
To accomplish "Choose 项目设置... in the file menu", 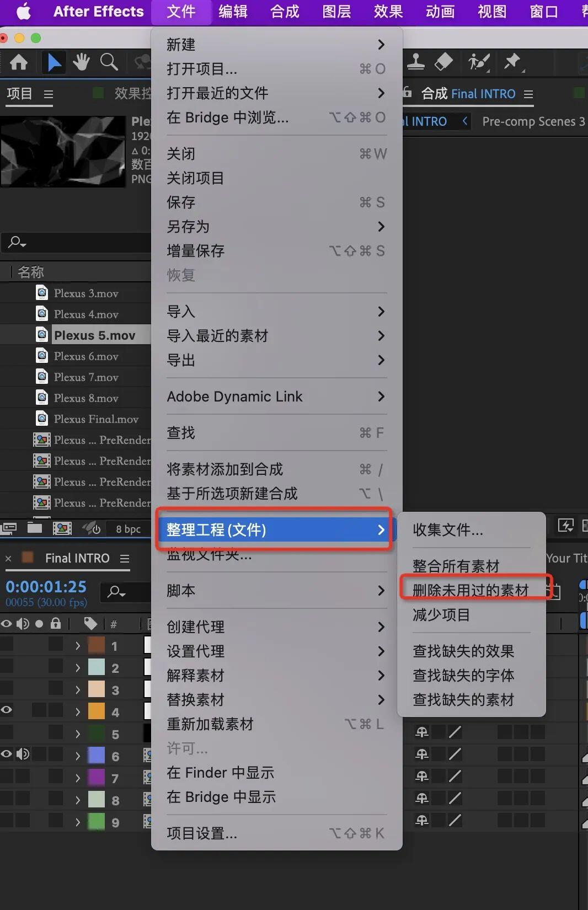I will pos(276,833).
